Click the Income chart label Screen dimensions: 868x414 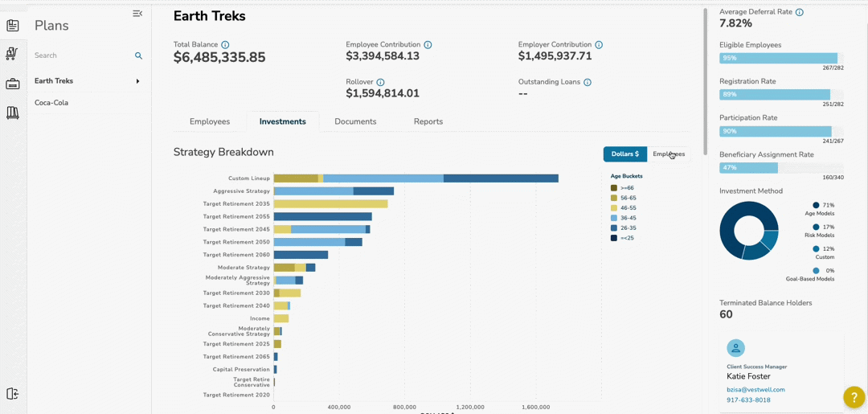point(260,319)
